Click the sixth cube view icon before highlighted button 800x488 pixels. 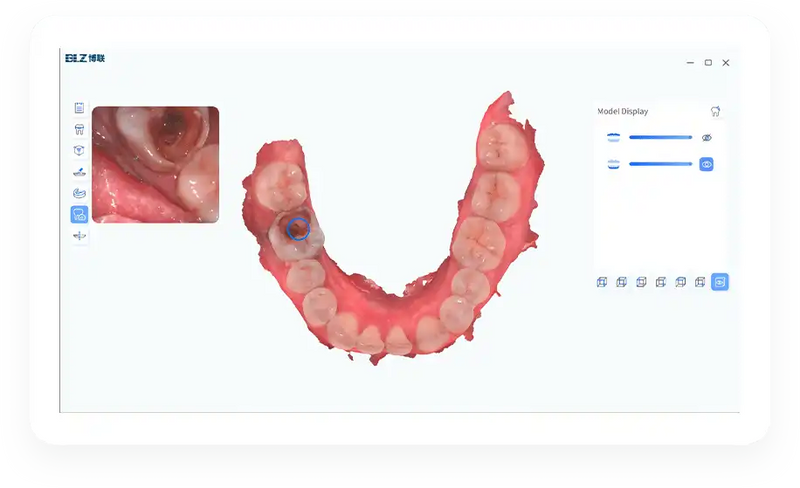(700, 282)
